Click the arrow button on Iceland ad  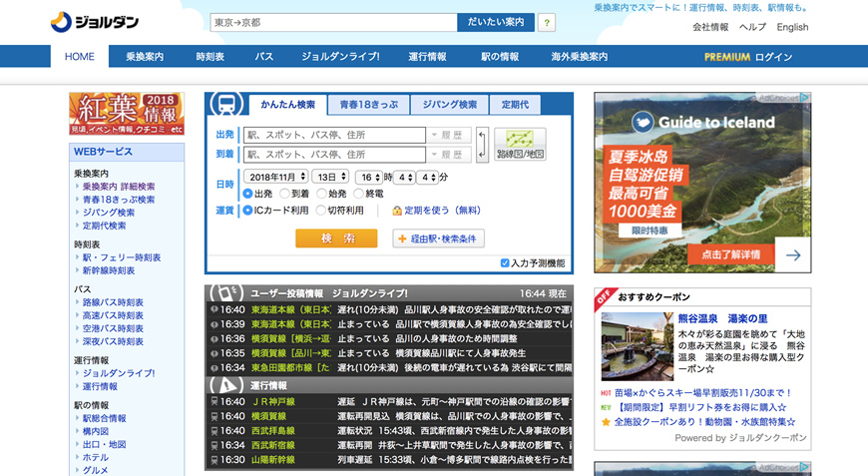793,255
